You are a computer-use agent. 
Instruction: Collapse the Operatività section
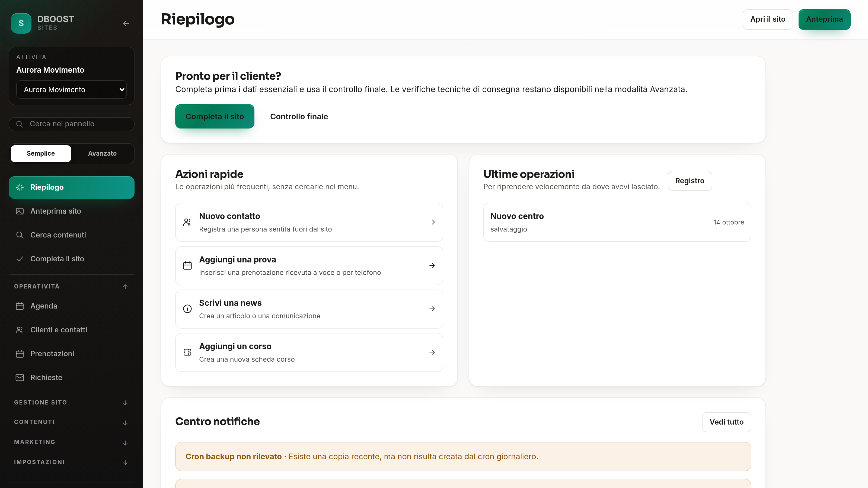point(71,287)
